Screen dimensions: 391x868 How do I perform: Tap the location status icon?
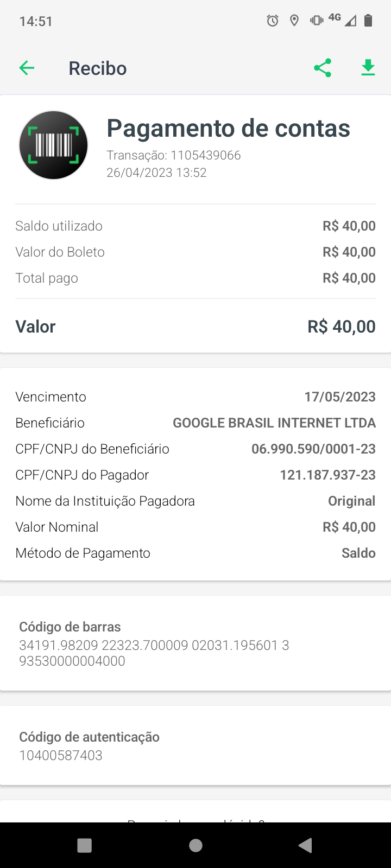click(294, 21)
